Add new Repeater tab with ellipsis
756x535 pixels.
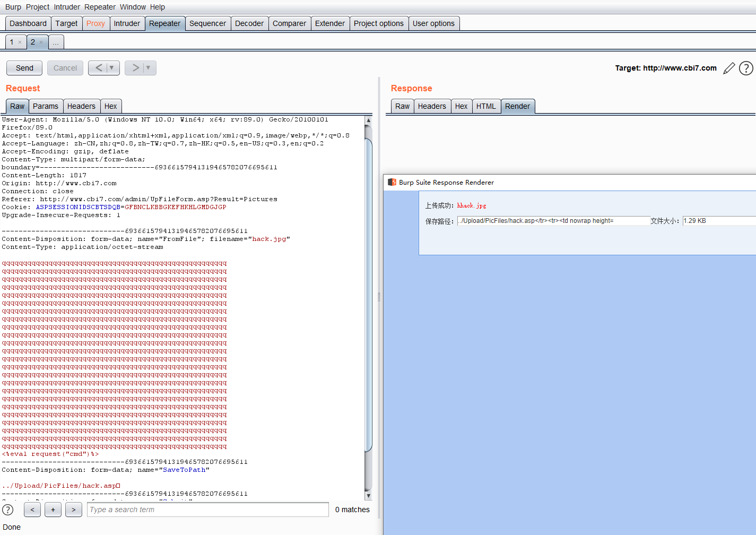click(56, 42)
